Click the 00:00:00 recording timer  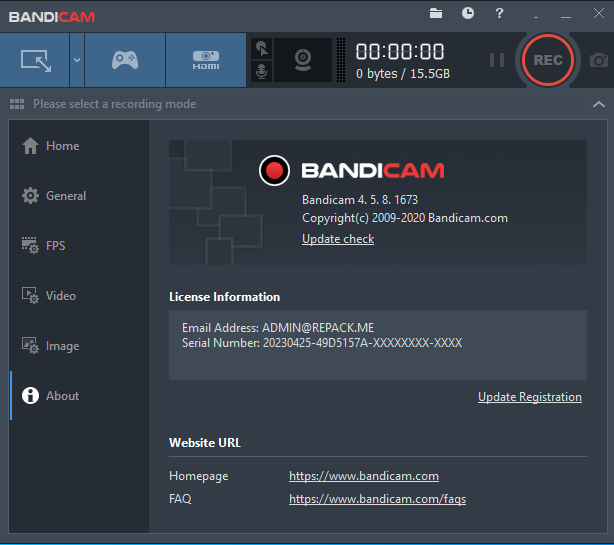point(400,51)
